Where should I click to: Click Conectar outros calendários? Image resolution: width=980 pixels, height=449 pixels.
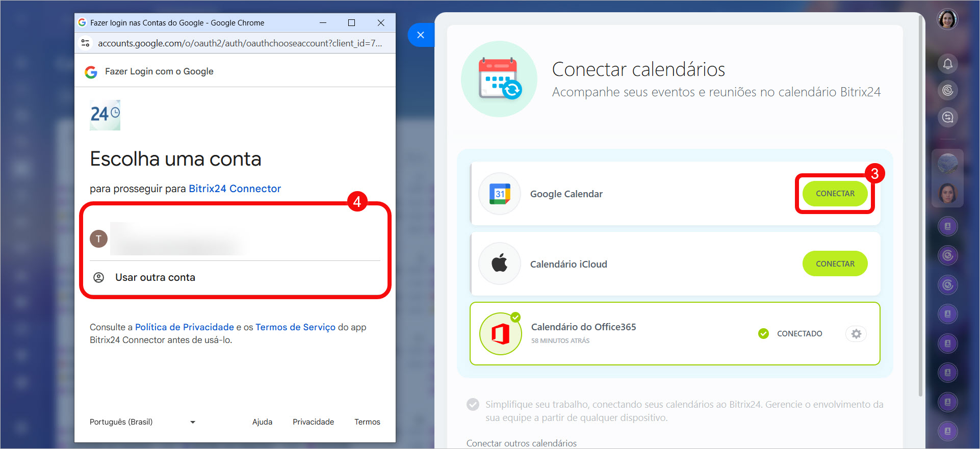tap(521, 443)
